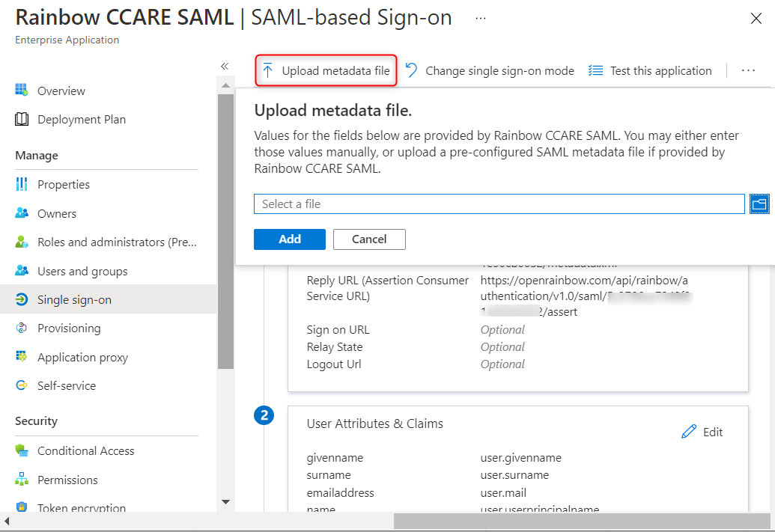
Task: Click the Change single sign-on mode icon
Action: point(412,70)
